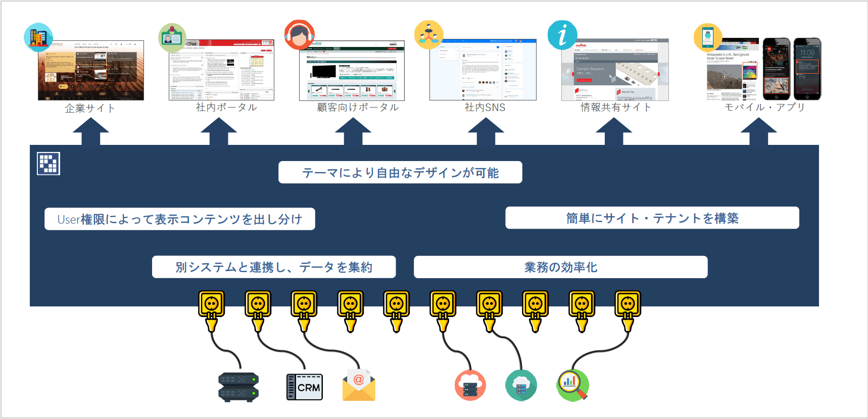Click the orange cloud server icon
This screenshot has height=419, width=868.
click(x=470, y=385)
